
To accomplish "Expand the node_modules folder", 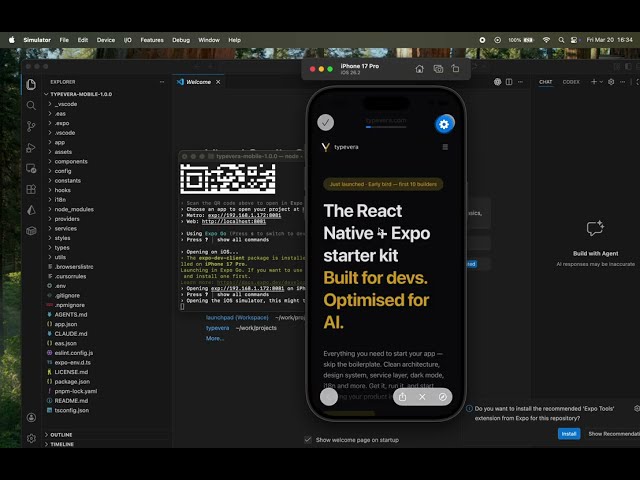I will pos(74,209).
